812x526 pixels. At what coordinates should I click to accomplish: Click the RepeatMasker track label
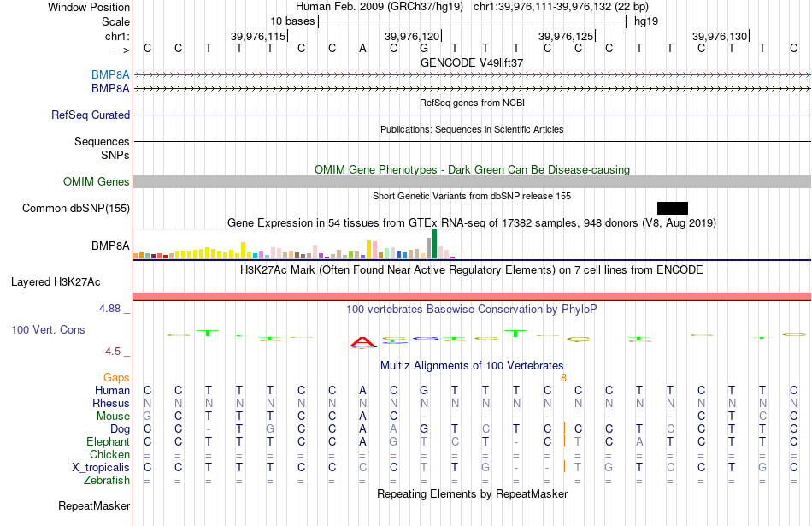[x=94, y=505]
